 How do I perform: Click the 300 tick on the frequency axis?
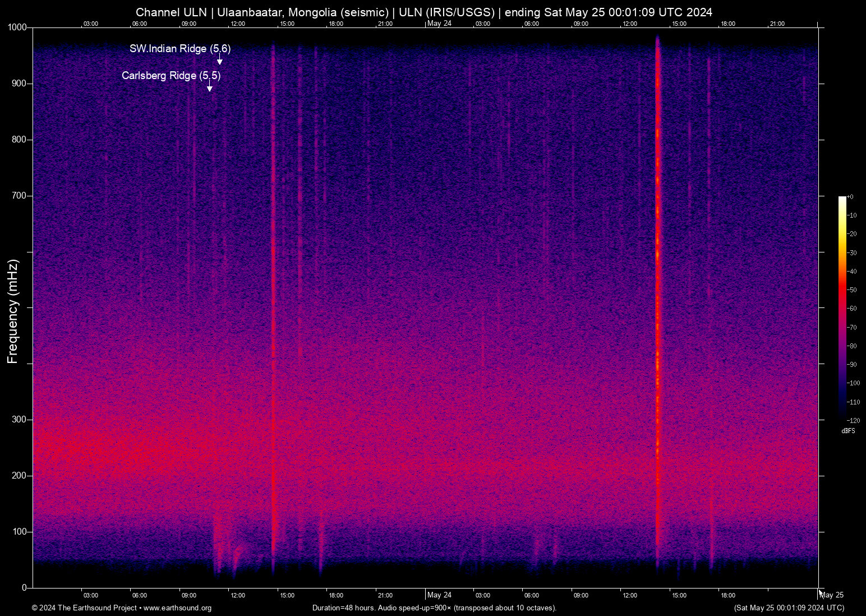click(x=20, y=420)
